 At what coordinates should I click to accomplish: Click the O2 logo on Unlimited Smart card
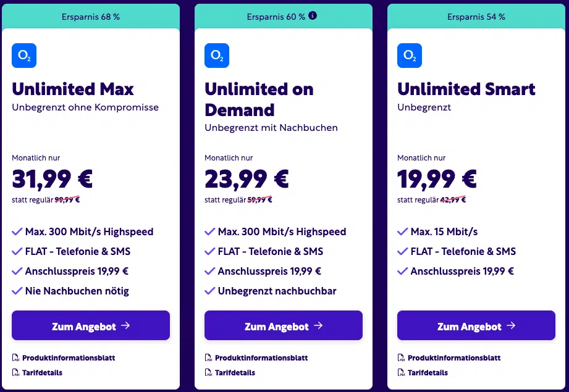tap(410, 56)
